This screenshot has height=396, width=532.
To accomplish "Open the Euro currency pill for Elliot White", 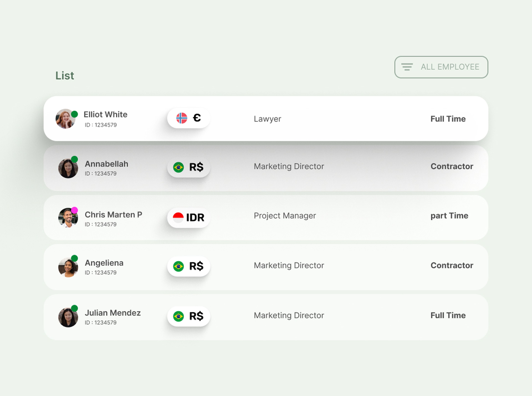I will coord(189,118).
